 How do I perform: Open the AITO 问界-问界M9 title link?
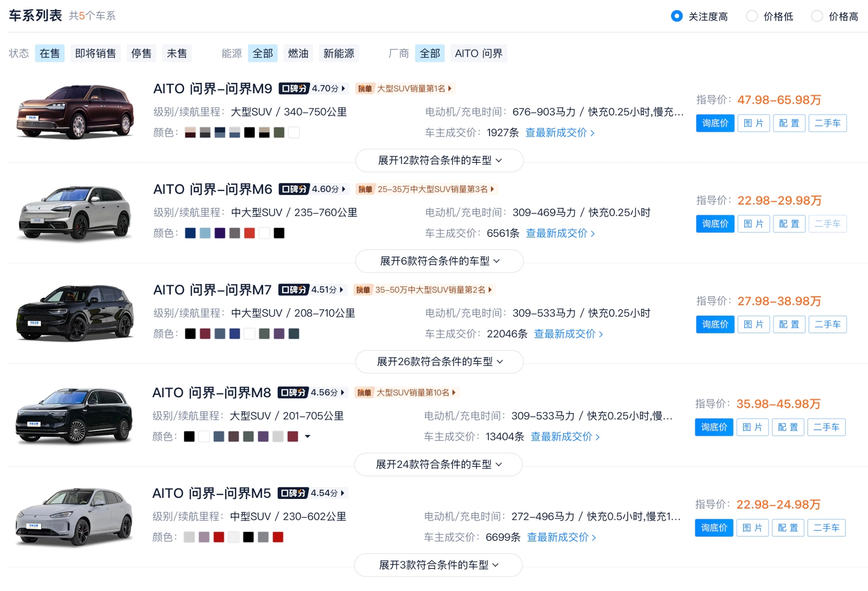(213, 88)
